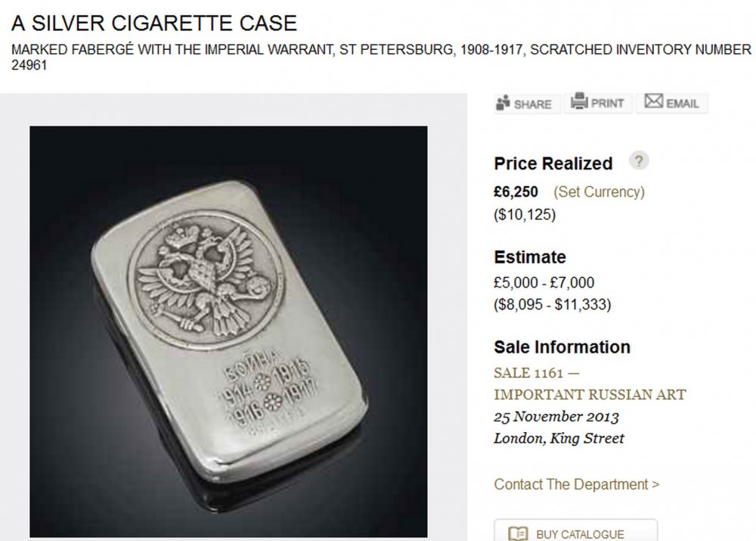Screen dimensions: 756x541
Task: Click the SHARE button text
Action: pos(532,104)
